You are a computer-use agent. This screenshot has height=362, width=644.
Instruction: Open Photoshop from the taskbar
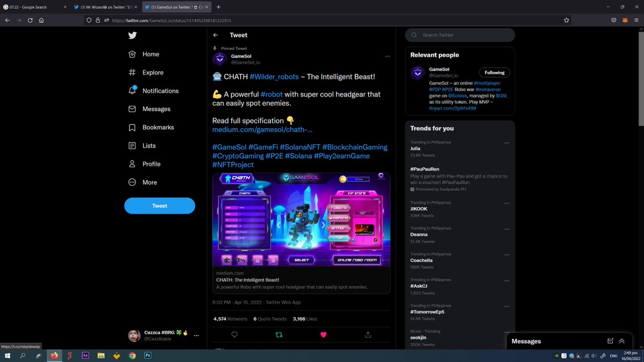(148, 356)
